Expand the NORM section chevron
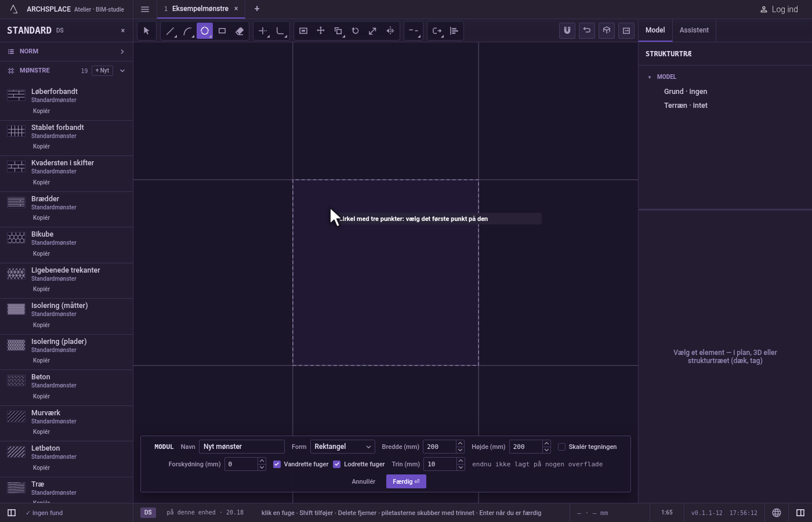The image size is (812, 522). click(x=122, y=52)
